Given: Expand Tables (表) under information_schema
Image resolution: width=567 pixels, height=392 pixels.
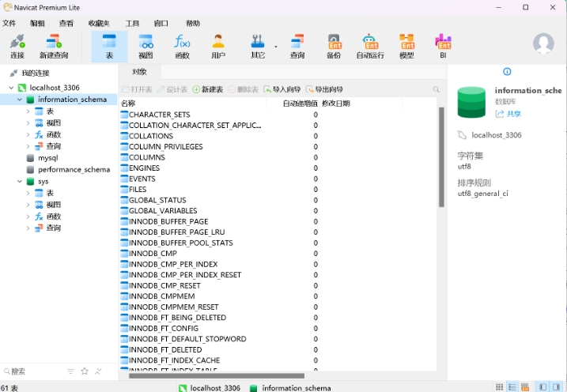Looking at the screenshot, I should coord(28,111).
